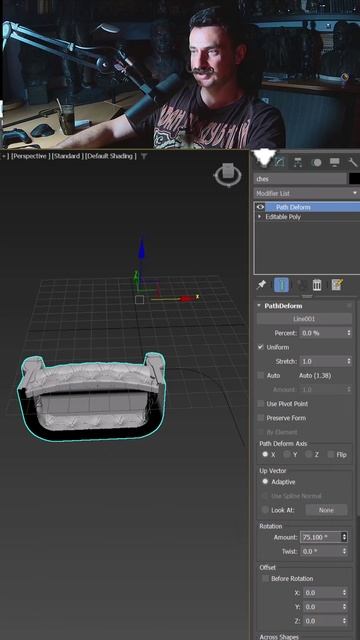This screenshot has width=360, height=640.
Task: Open the Modifier List dropdown
Action: coord(307,193)
